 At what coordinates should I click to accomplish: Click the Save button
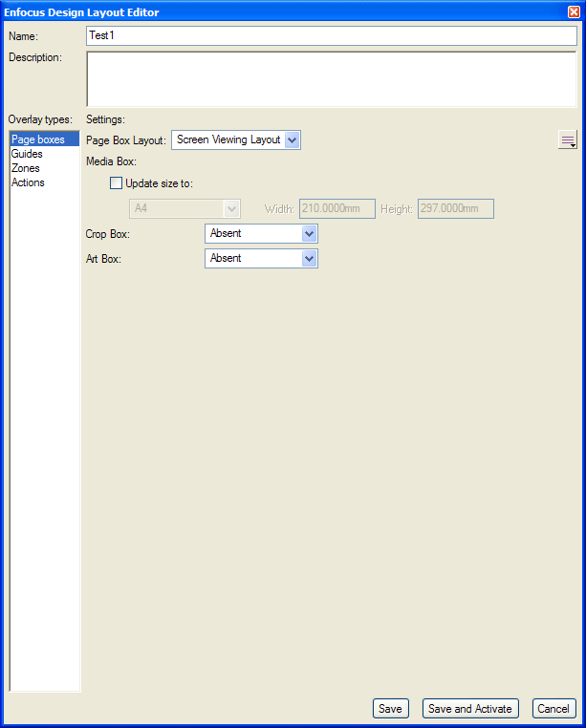click(x=390, y=709)
